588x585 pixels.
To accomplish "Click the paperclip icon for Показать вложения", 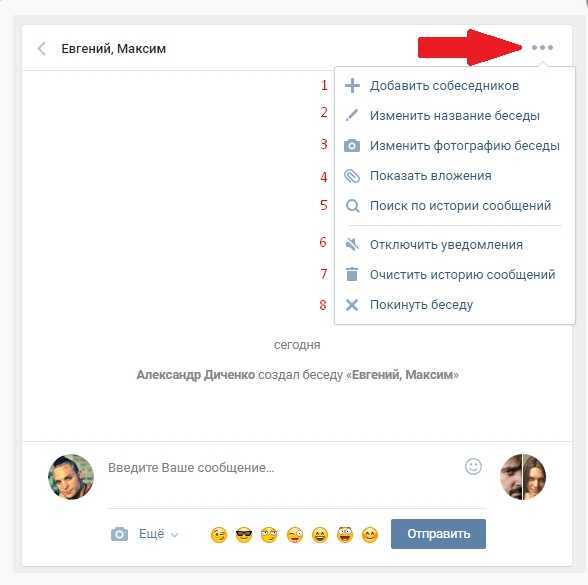I will coord(352,176).
